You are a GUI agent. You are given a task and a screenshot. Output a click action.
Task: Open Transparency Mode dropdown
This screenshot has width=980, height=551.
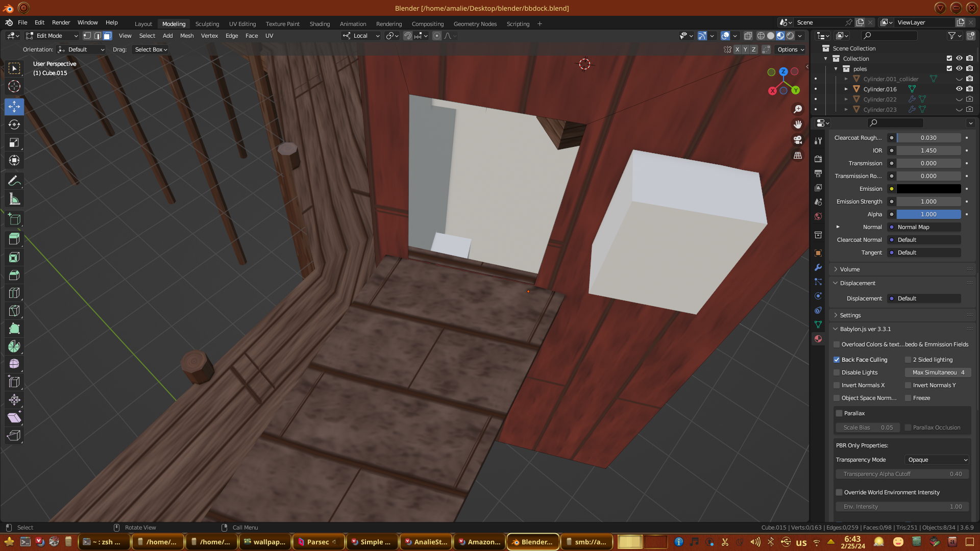937,460
